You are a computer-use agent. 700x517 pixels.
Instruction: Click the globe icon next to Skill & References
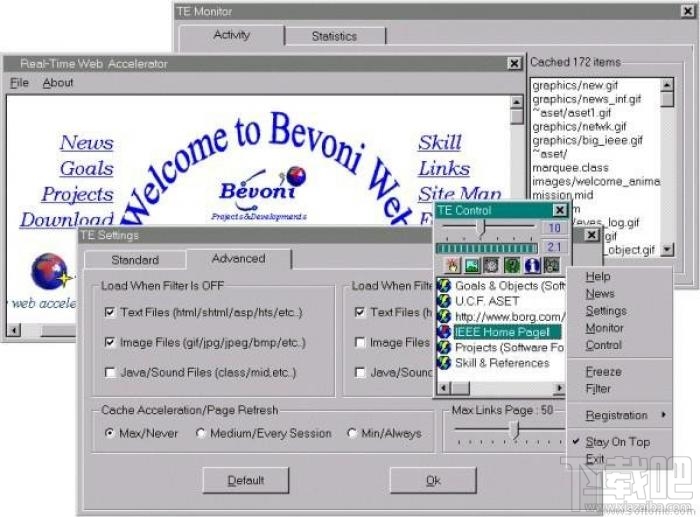tap(444, 363)
